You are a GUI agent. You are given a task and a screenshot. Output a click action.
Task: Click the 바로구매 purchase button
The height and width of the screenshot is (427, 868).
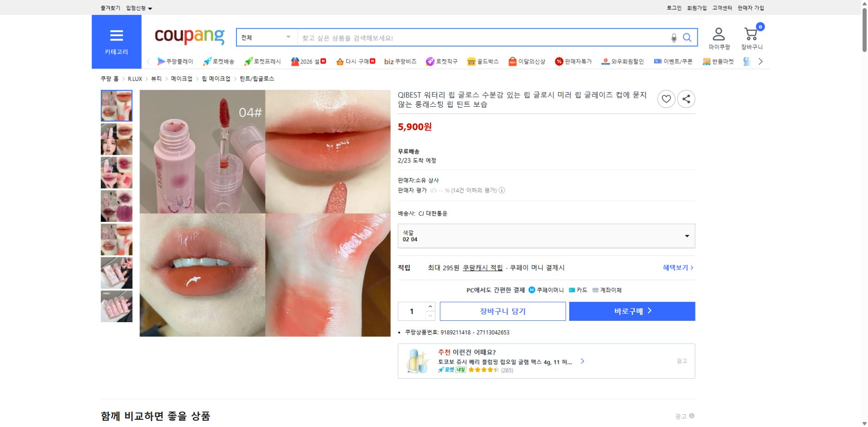pos(631,311)
